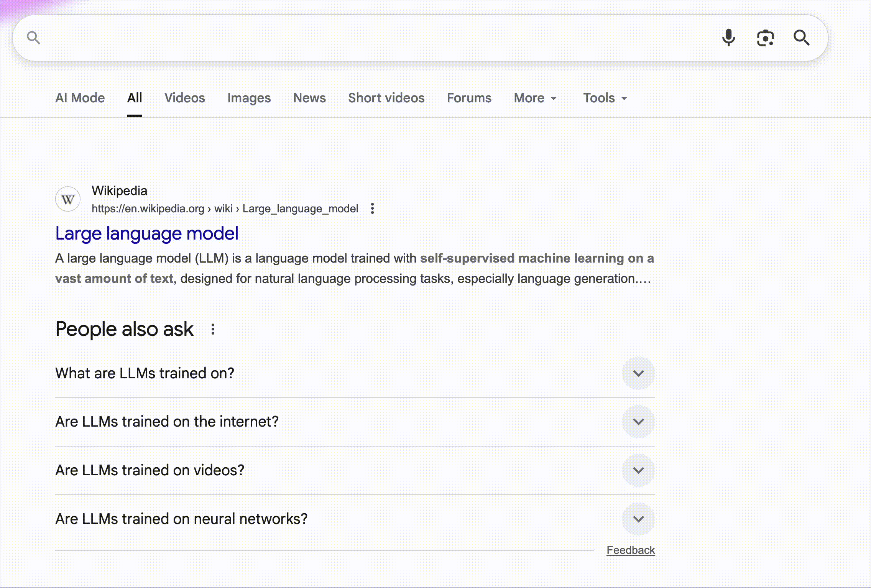This screenshot has width=871, height=588.
Task: Open Google Lens image search icon
Action: [765, 38]
